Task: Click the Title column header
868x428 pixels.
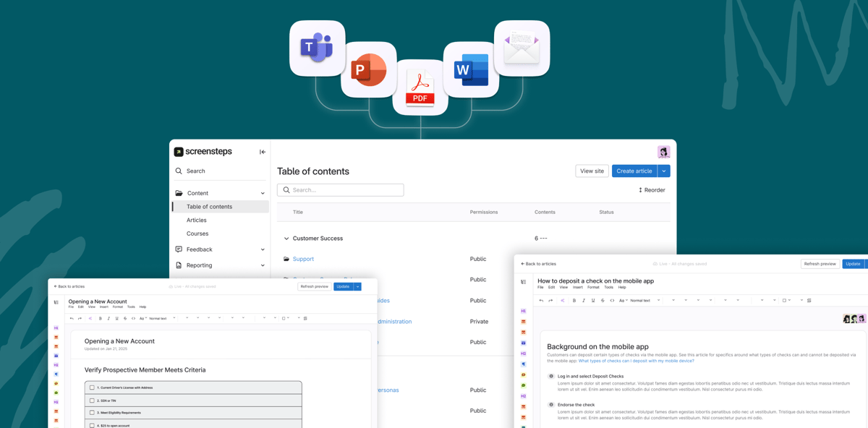Action: pos(298,213)
